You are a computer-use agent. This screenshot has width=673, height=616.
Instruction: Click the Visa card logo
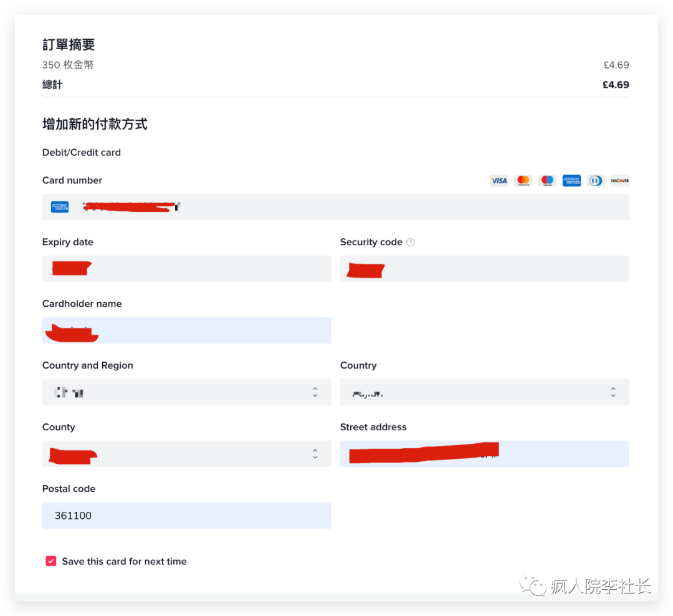(x=499, y=180)
